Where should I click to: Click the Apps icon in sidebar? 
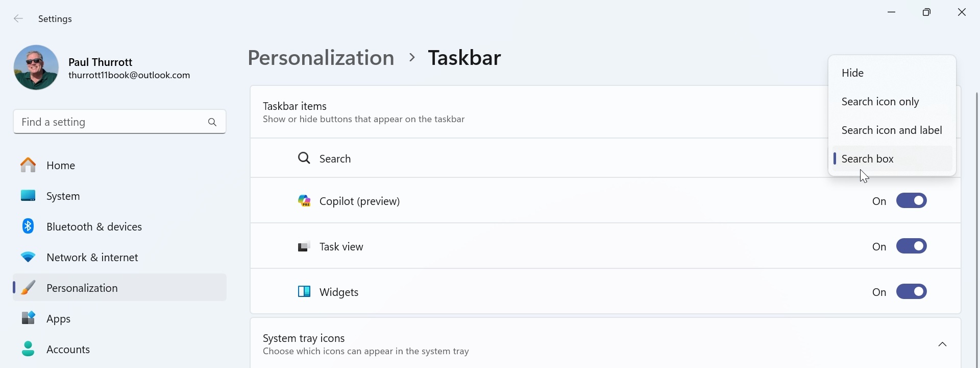click(x=28, y=318)
